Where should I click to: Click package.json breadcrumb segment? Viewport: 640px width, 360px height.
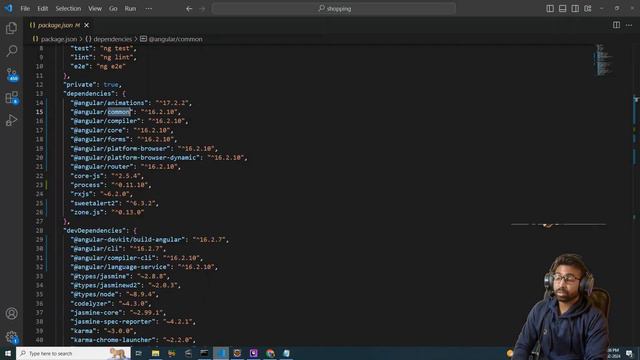[59, 39]
